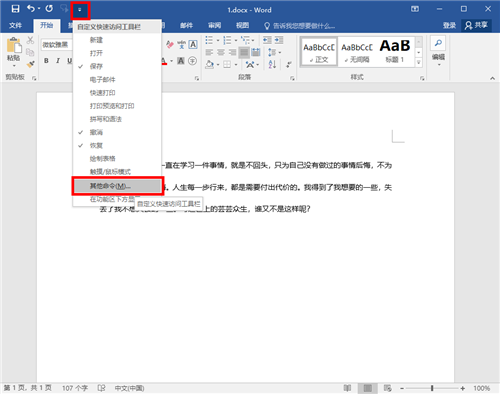Select 其他命令(M)... menu entry

tap(117, 186)
